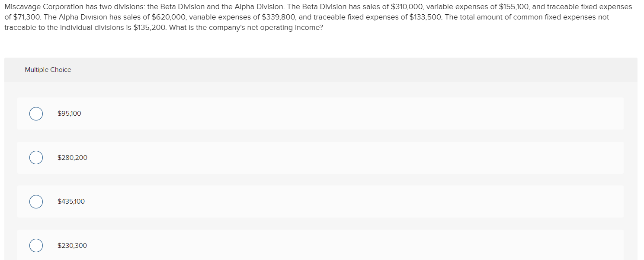Screen dimensions: 644x260
Task: Choose the second answer option row
Action: (322, 157)
